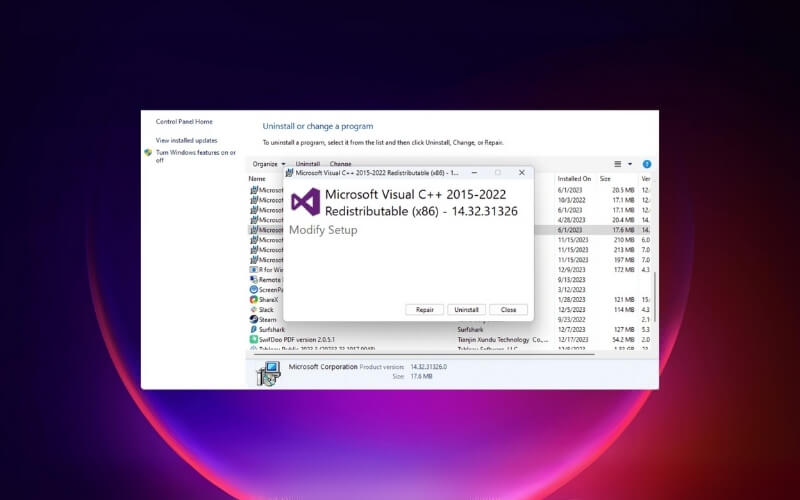Click the 210 MB size cell
The width and height of the screenshot is (800, 500).
pos(624,240)
